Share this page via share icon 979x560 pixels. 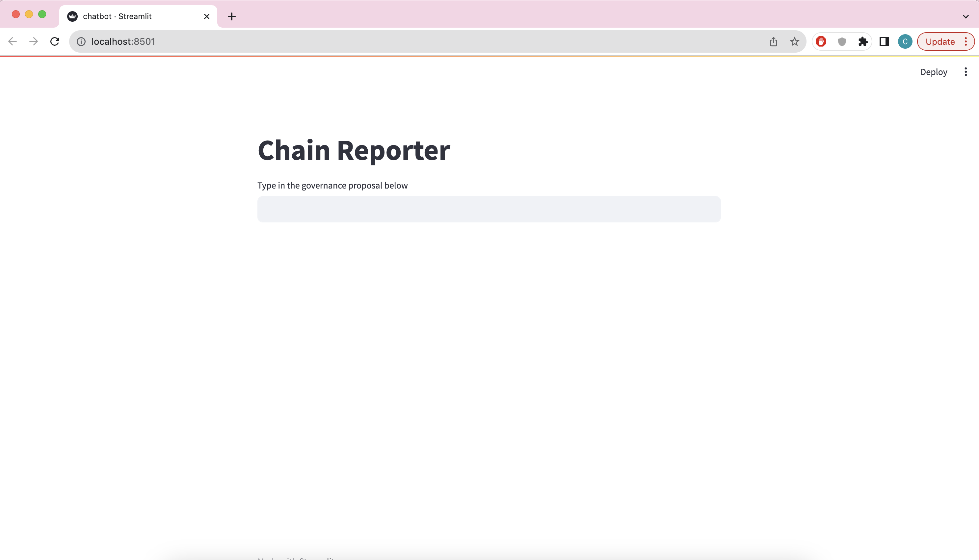tap(774, 41)
